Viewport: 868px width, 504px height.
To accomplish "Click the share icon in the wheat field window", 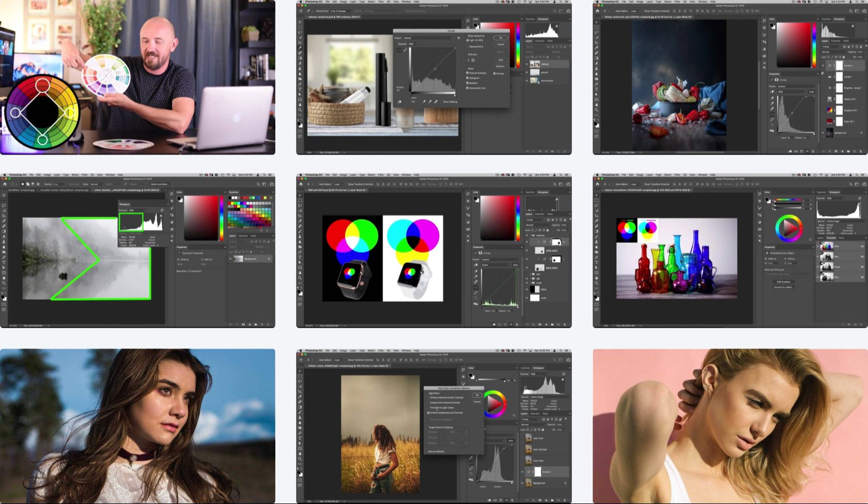I will pos(568,360).
